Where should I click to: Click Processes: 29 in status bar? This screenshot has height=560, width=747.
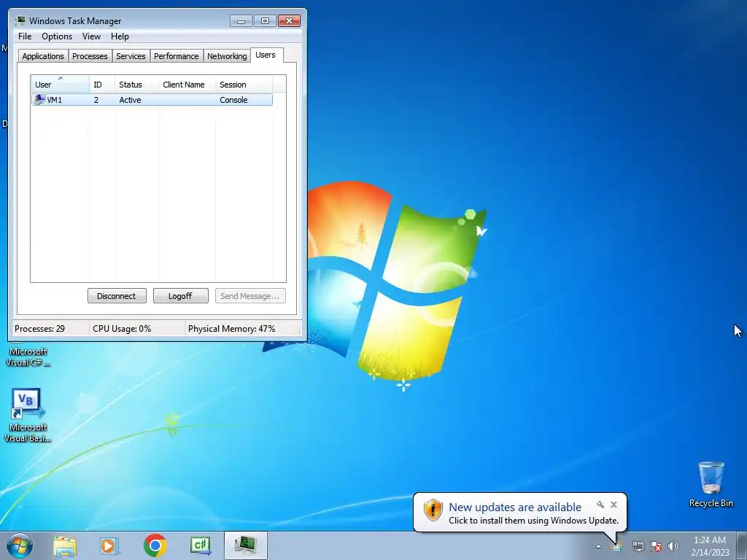(x=39, y=329)
